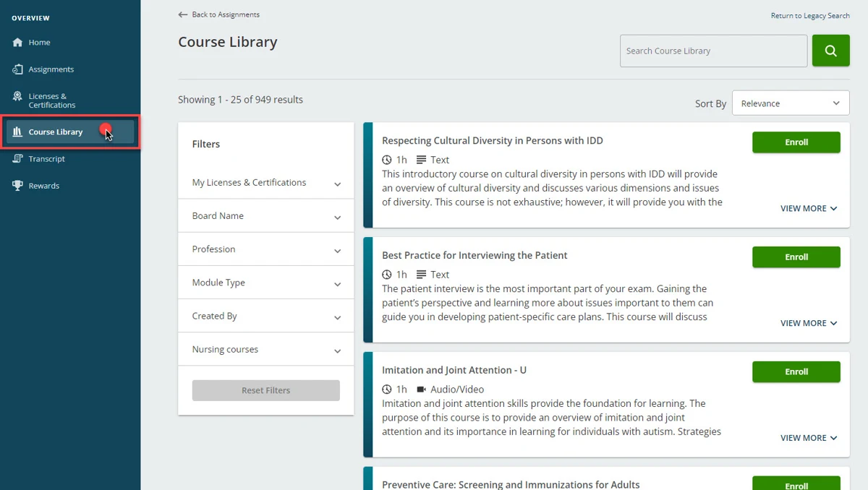The height and width of the screenshot is (490, 868).
Task: Expand the Board Name filter
Action: tap(265, 216)
